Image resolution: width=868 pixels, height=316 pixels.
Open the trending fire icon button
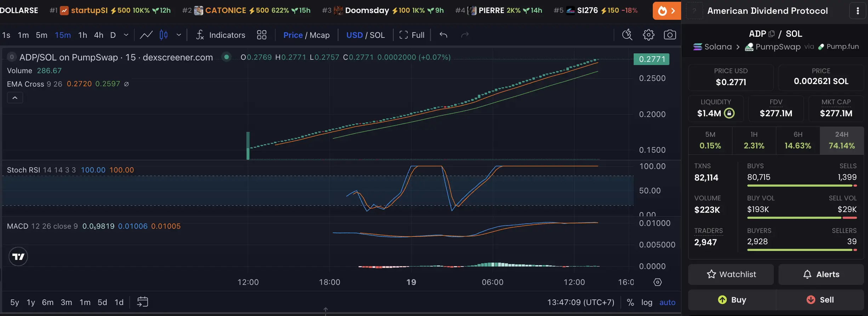click(x=667, y=11)
